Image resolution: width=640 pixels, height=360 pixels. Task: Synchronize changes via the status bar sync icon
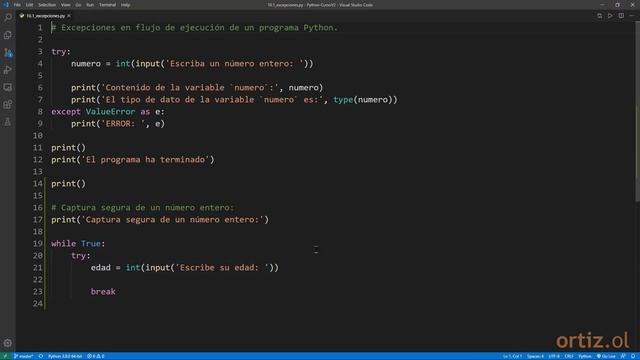tap(41, 356)
